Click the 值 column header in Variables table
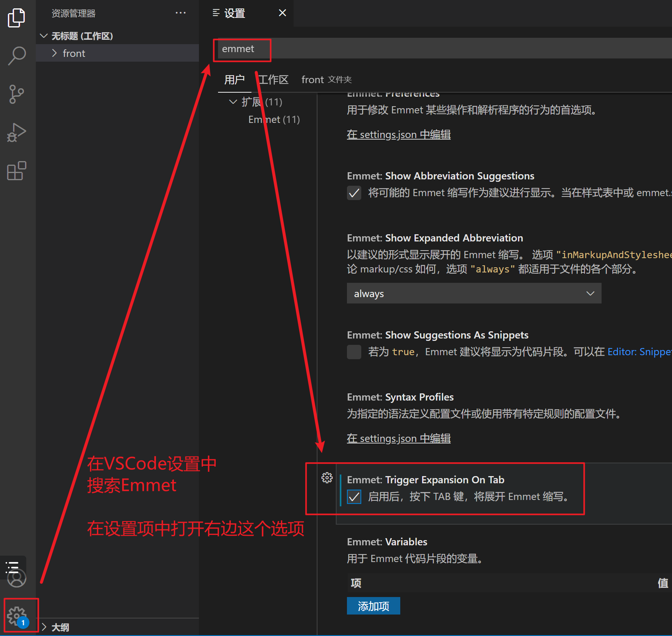The width and height of the screenshot is (672, 636). coord(663,583)
